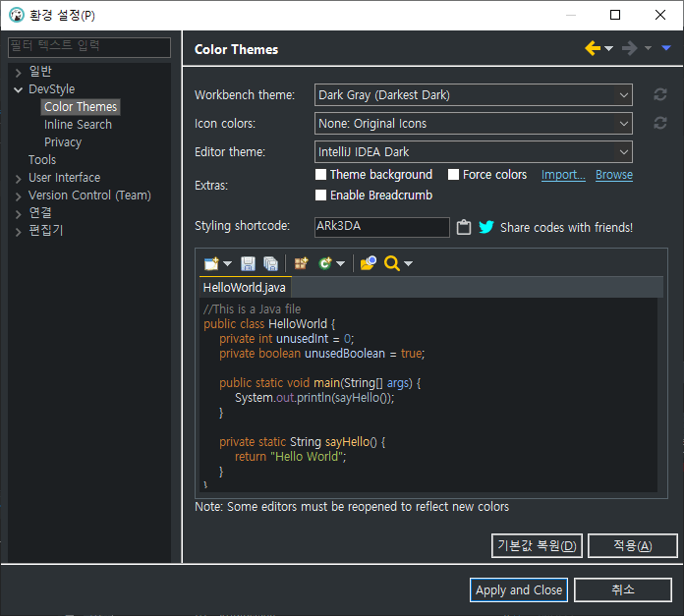Viewport: 684px width, 616px height.
Task: Select the HelloWorld.java preview tab
Action: coord(244,288)
